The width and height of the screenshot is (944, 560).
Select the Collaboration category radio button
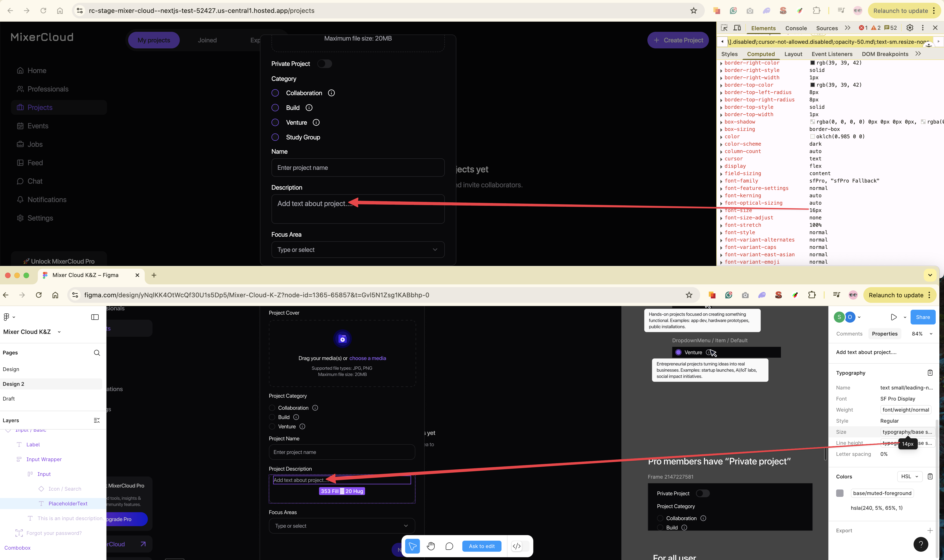click(x=275, y=93)
